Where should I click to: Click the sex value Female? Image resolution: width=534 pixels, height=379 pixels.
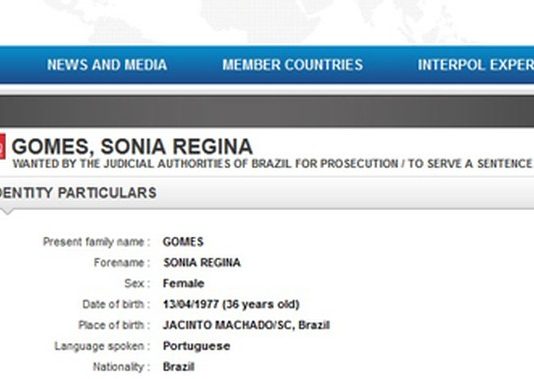click(x=184, y=283)
